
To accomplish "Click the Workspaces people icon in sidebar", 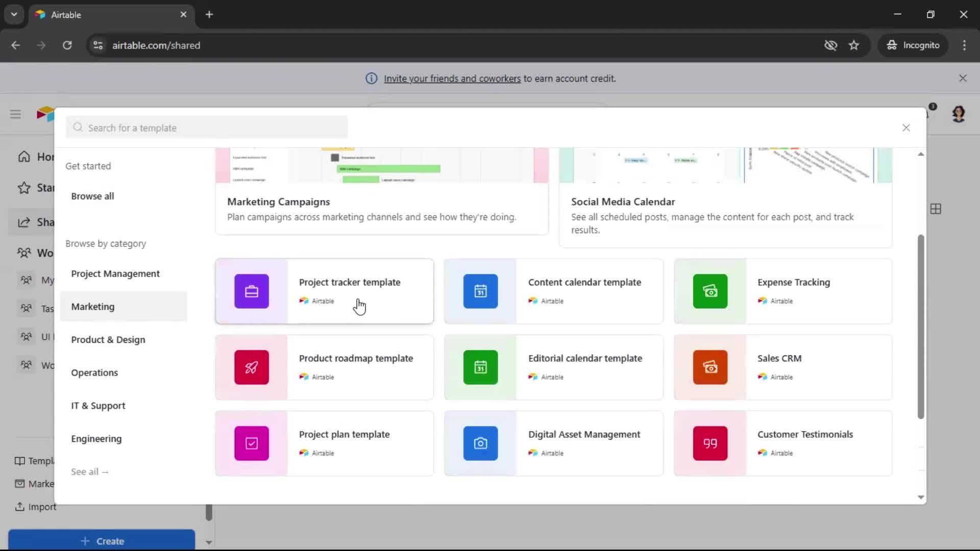I will click(x=24, y=253).
